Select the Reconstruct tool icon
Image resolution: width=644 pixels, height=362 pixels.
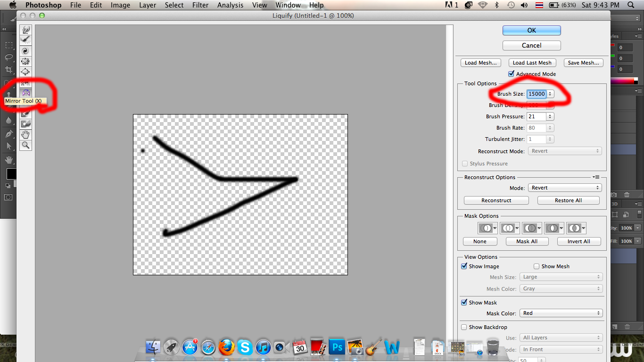[26, 40]
